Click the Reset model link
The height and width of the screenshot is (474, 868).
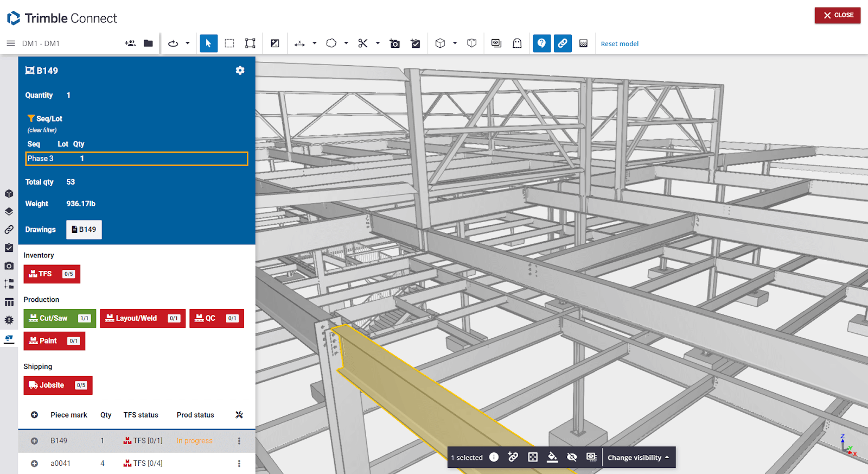coord(620,44)
